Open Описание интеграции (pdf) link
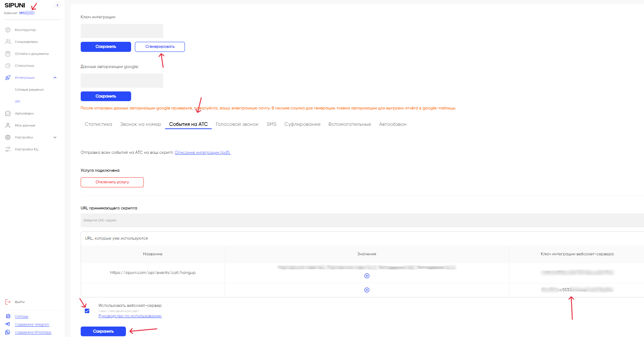The height and width of the screenshot is (337, 644). tap(202, 152)
